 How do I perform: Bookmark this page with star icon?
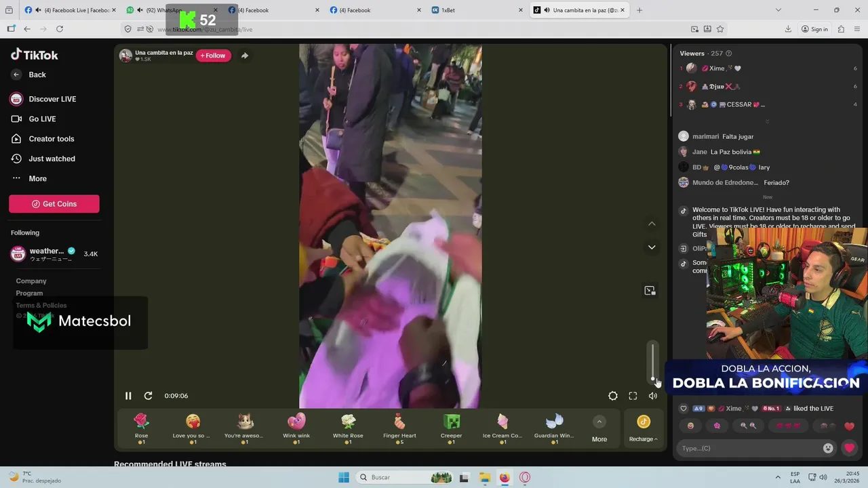720,29
